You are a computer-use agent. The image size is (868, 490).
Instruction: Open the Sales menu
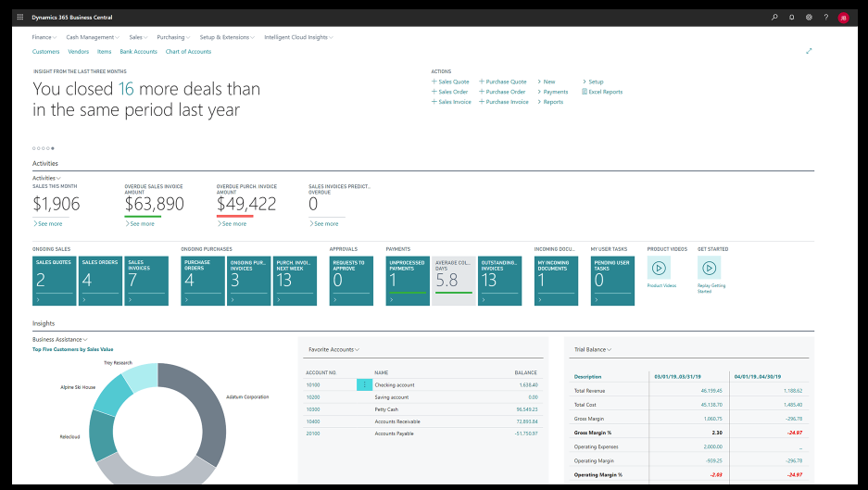click(x=138, y=37)
